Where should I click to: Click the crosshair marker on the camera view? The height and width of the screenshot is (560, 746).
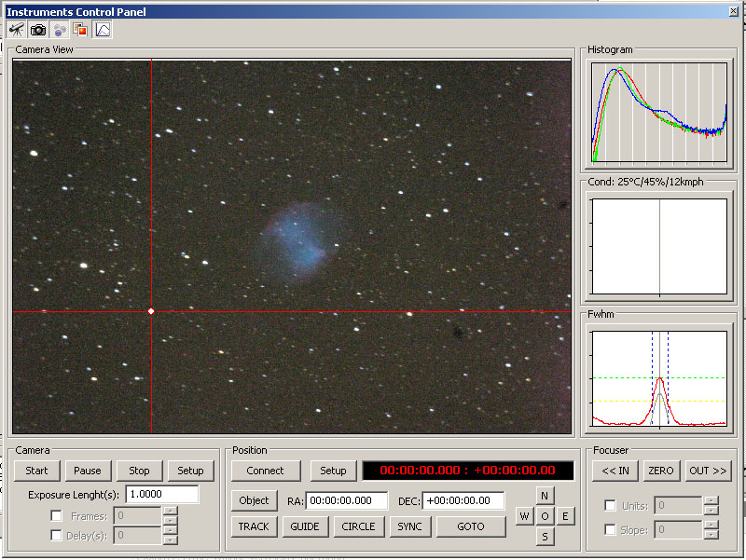pos(151,311)
